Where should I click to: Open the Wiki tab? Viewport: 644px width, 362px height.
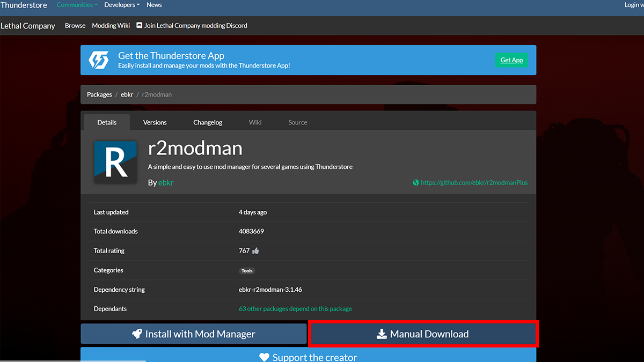click(x=255, y=122)
